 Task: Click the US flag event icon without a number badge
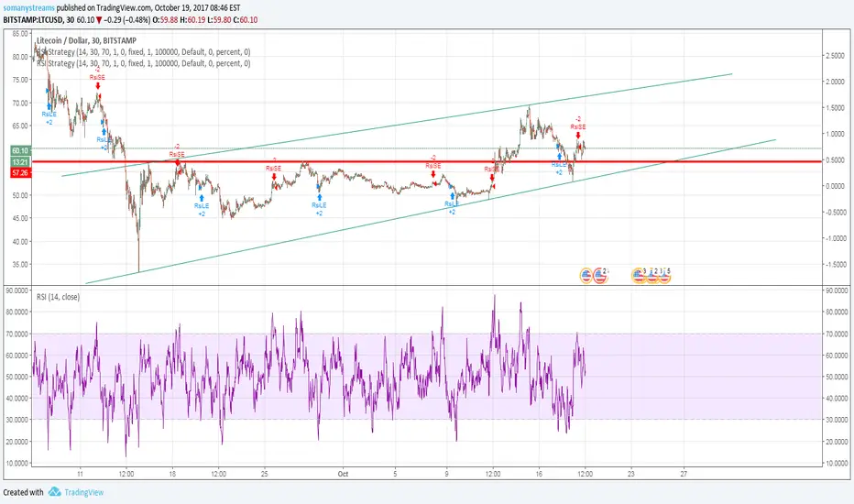(586, 276)
